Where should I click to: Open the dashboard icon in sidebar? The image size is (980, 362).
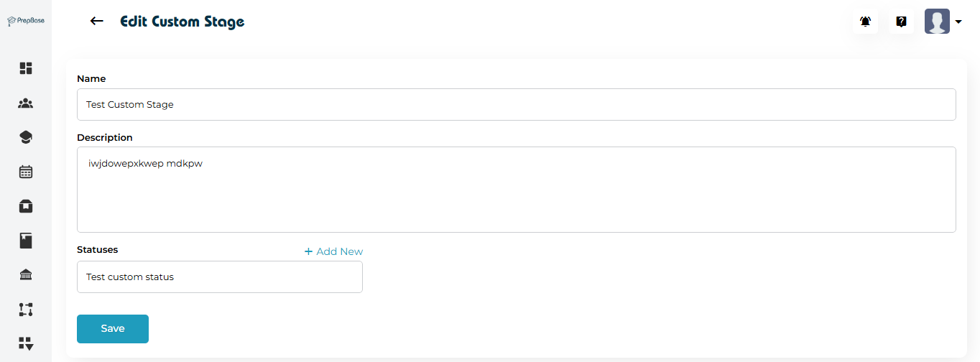[x=26, y=68]
